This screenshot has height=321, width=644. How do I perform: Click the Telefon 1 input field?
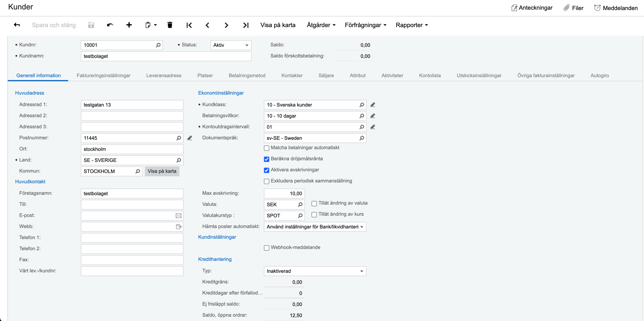[132, 238]
